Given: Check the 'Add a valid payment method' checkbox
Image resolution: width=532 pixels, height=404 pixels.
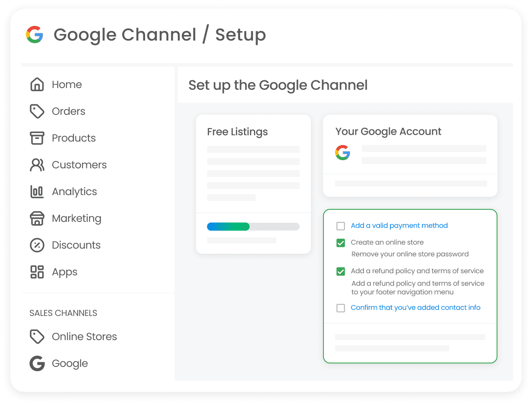Looking at the screenshot, I should (x=341, y=226).
